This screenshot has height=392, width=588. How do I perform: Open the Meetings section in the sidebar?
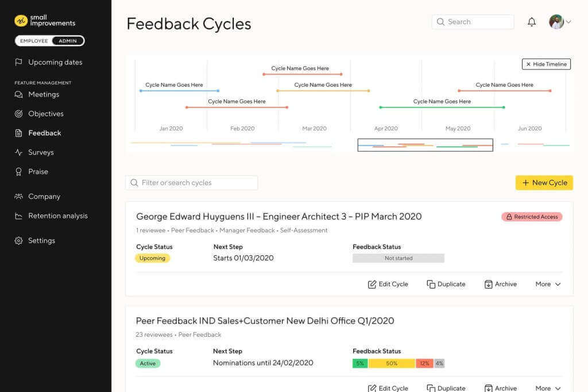(x=43, y=94)
